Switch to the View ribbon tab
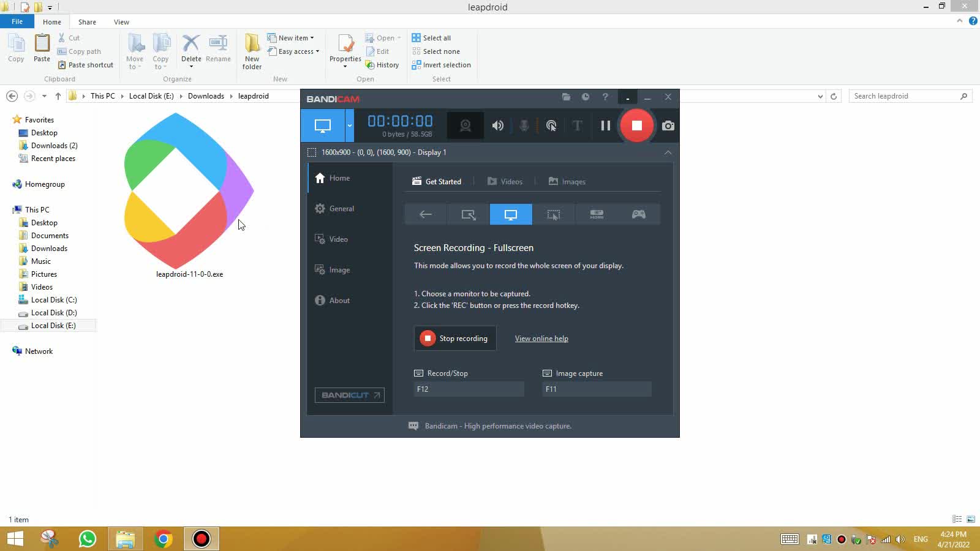This screenshot has height=551, width=980. [x=121, y=22]
